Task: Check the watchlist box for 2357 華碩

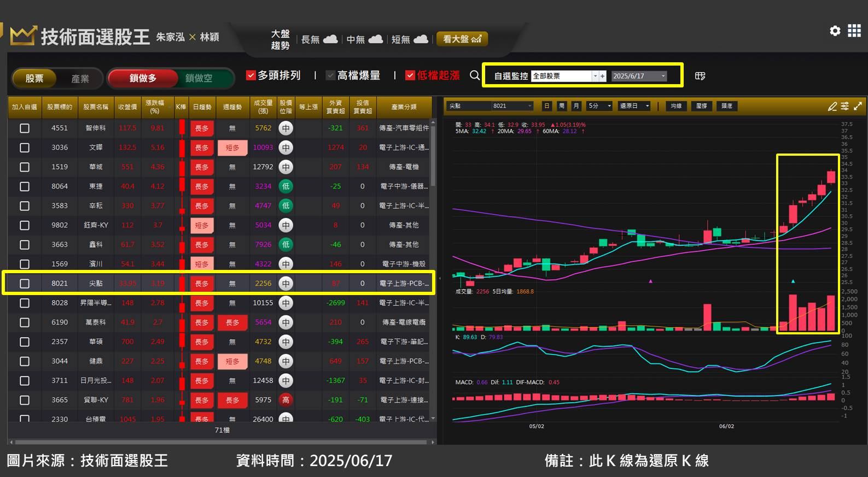Action: (x=25, y=341)
